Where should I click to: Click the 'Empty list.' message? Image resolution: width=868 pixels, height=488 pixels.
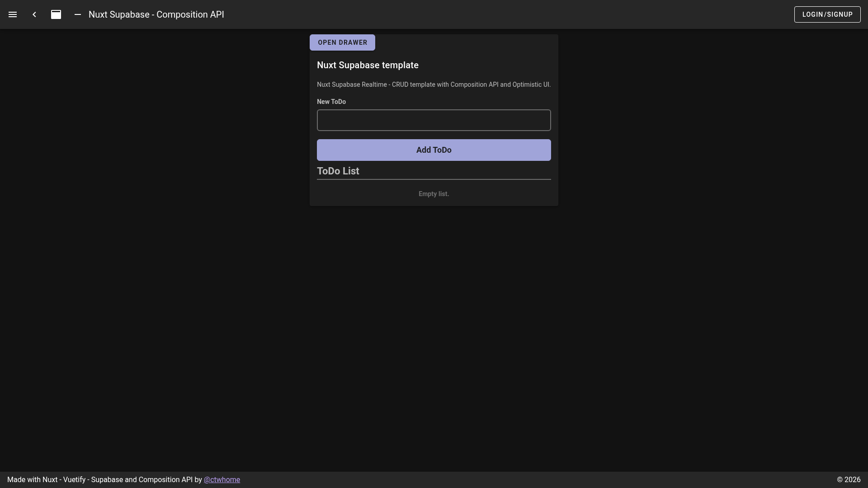click(x=434, y=194)
